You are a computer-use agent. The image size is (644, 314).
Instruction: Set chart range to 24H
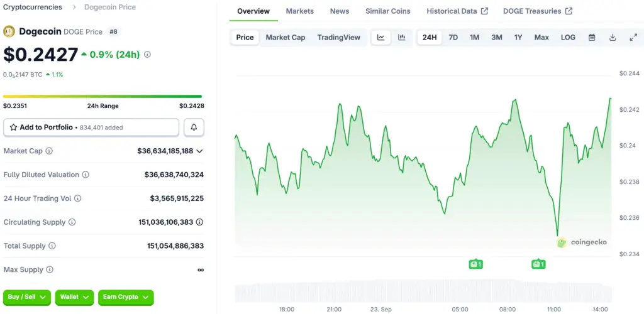point(430,37)
